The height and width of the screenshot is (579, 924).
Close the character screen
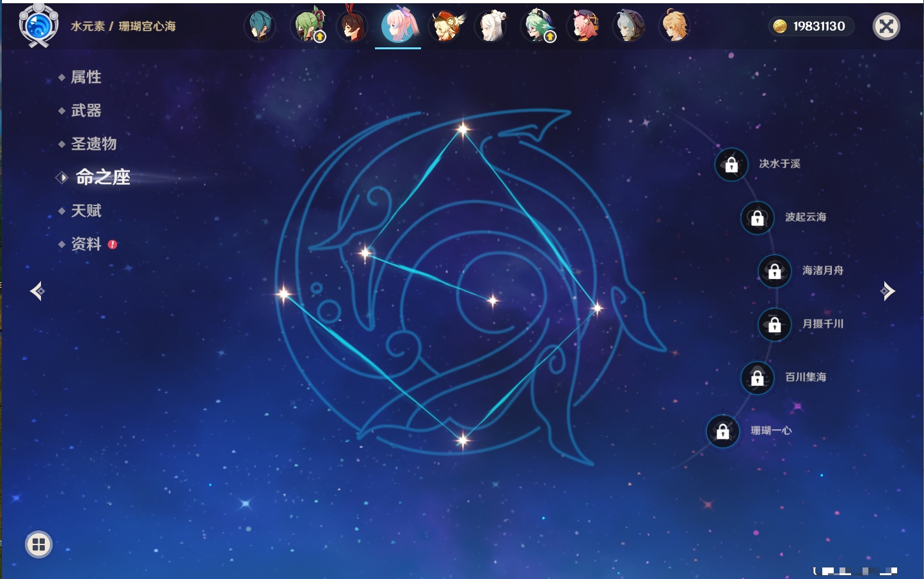coord(886,26)
